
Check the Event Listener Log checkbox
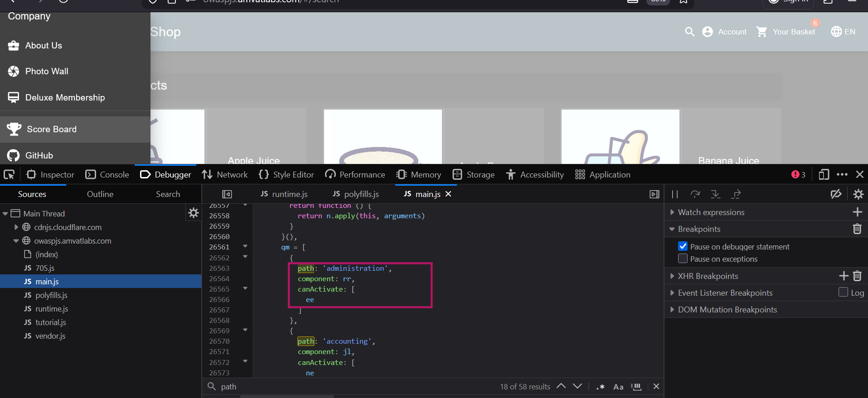coord(843,293)
